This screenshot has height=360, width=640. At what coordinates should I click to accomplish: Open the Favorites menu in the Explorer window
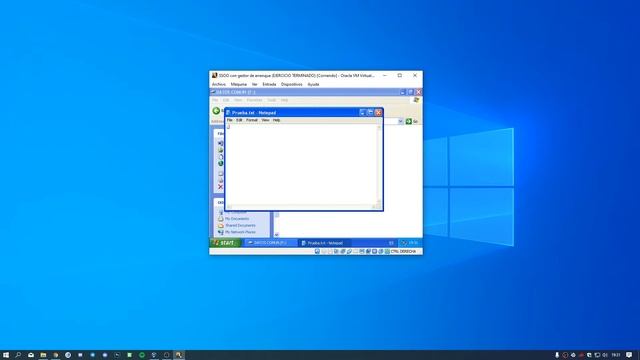point(254,100)
